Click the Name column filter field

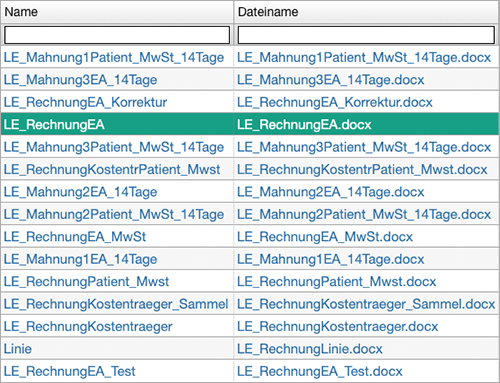coord(117,35)
